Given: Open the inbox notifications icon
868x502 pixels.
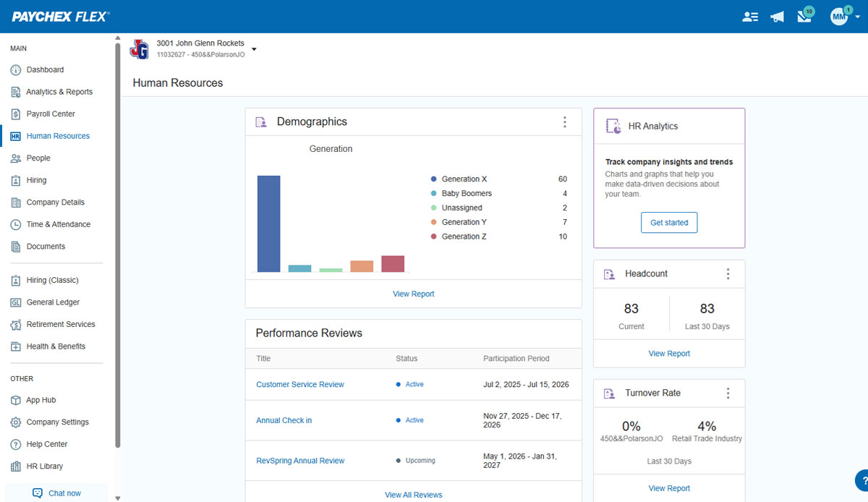Looking at the screenshot, I should pos(804,17).
